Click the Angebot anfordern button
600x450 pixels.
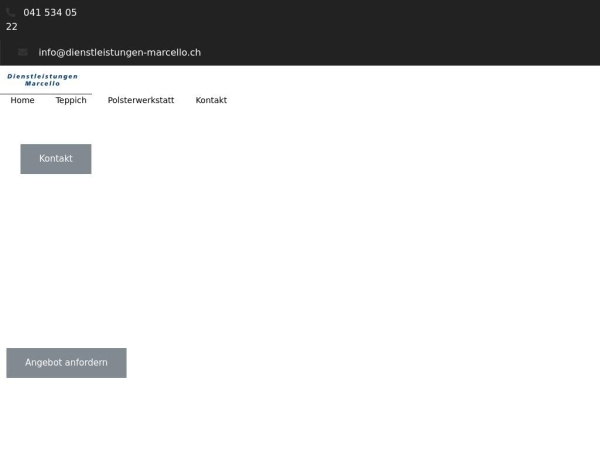click(x=66, y=362)
